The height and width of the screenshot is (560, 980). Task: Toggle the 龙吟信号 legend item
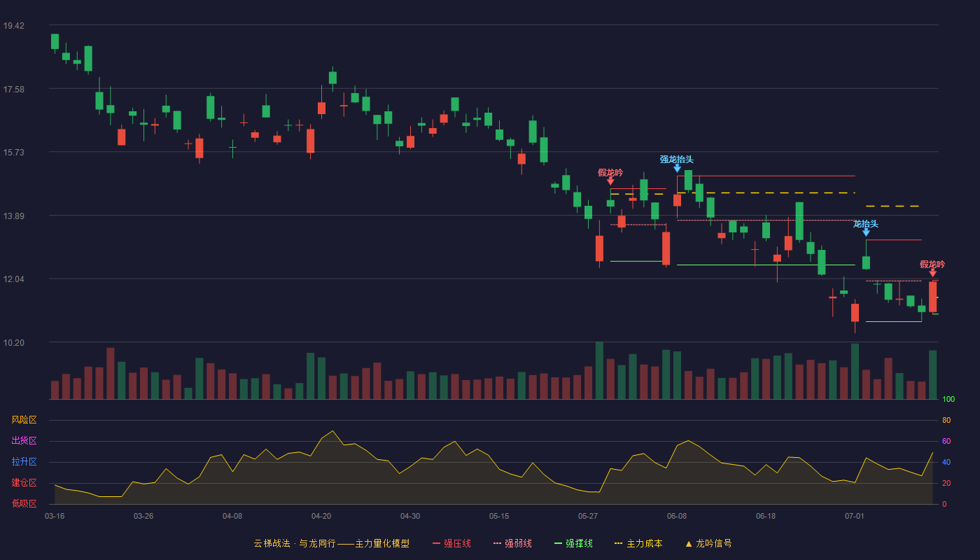[708, 543]
